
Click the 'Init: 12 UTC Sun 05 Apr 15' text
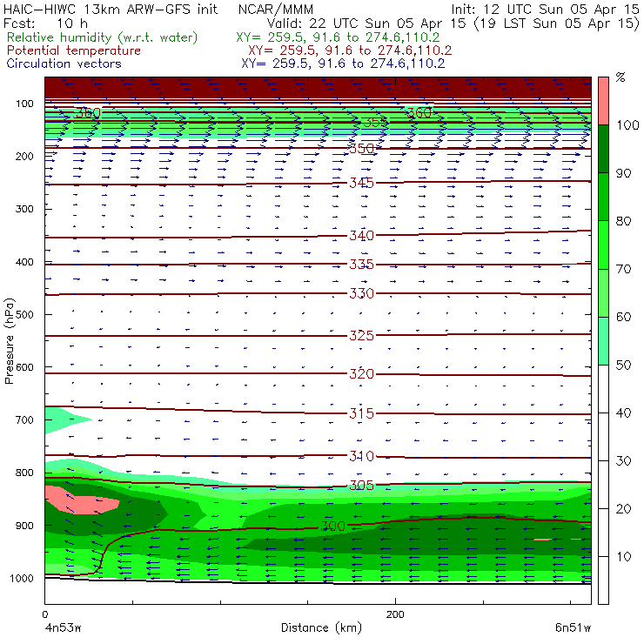(x=546, y=9)
